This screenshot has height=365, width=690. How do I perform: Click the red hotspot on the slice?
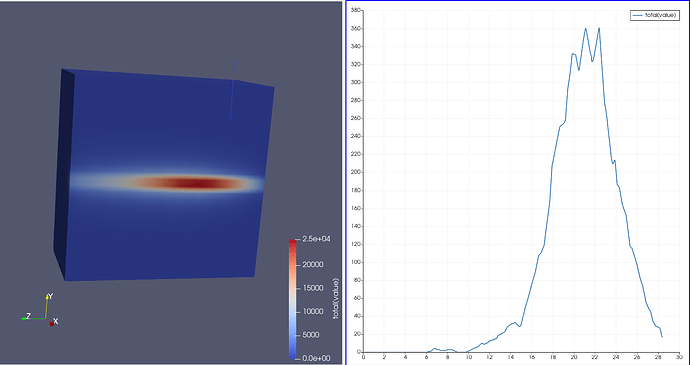click(x=196, y=183)
